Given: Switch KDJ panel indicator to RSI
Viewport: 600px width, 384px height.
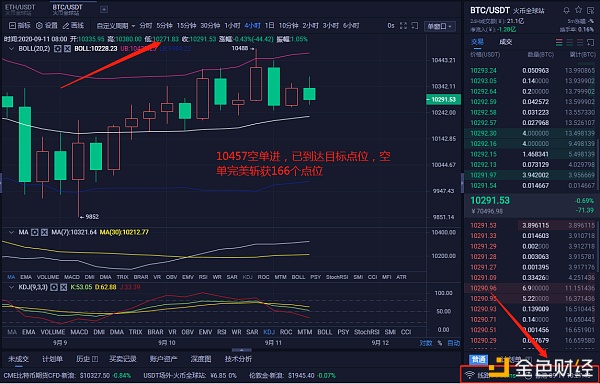Looking at the screenshot, I should [222, 332].
